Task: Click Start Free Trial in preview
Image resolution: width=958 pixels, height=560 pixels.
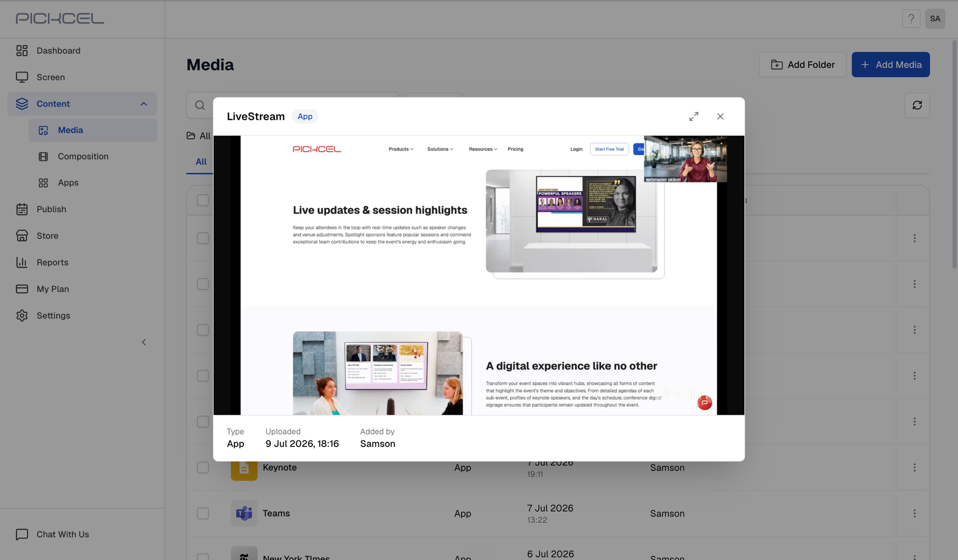Action: (609, 149)
